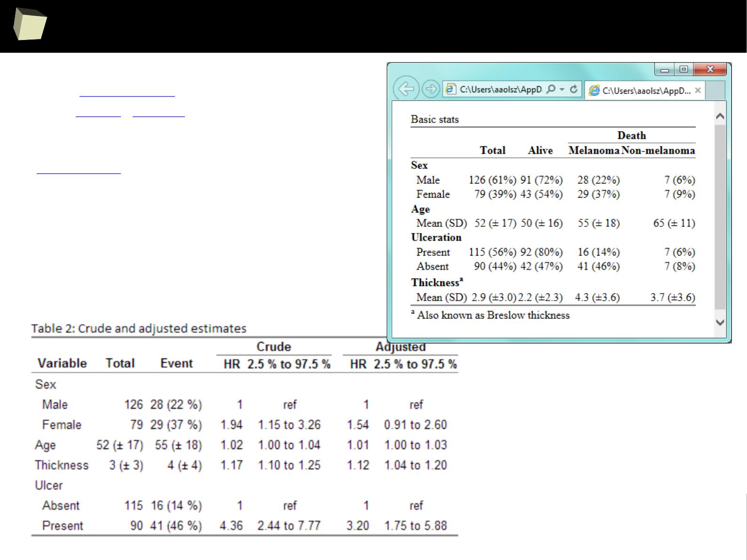Click the search magnifier in the address bar
747x560 pixels.
552,89
